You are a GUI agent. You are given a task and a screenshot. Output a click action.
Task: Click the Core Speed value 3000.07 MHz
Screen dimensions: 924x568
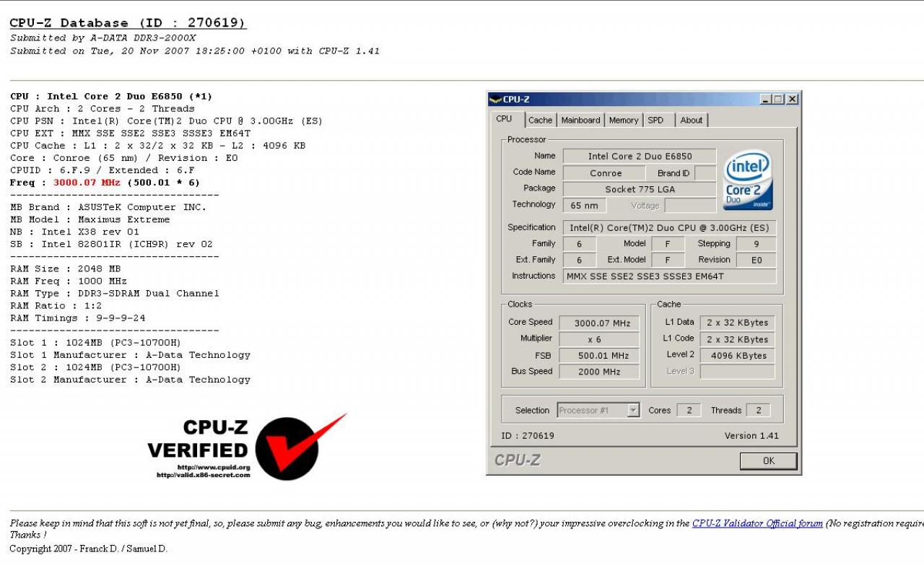tap(599, 323)
